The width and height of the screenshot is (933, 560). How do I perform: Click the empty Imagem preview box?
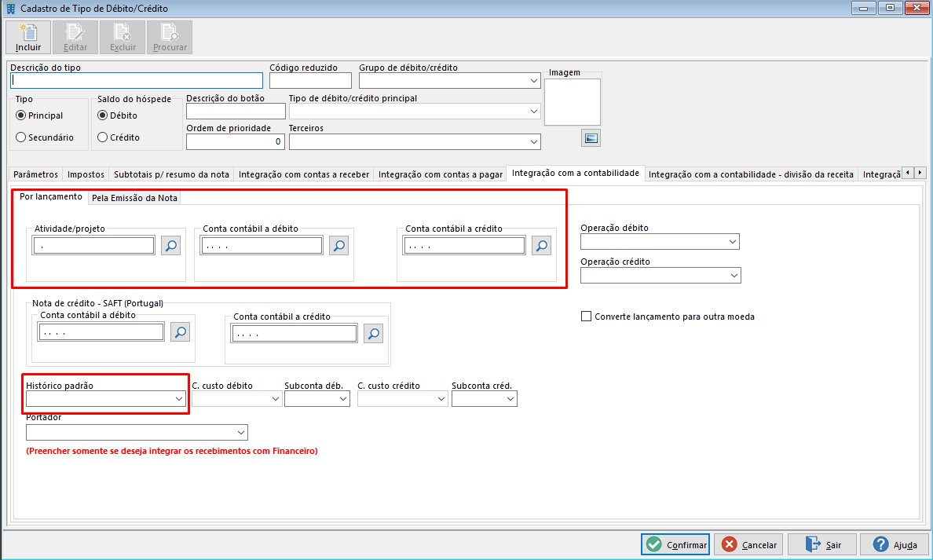(x=573, y=102)
